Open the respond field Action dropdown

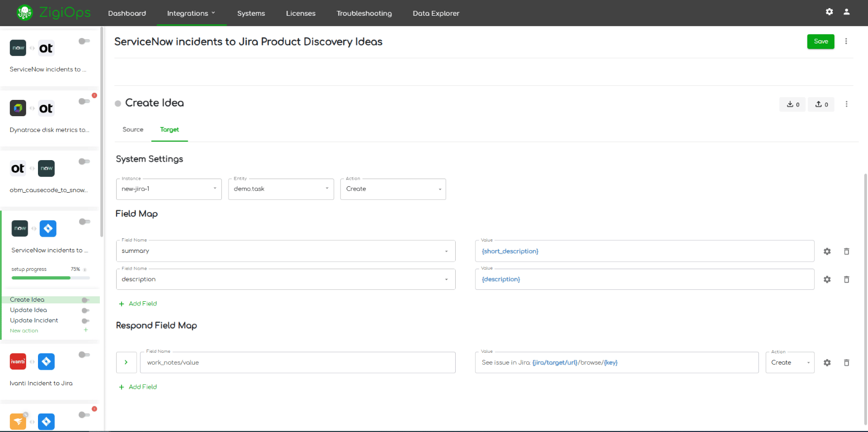[790, 363]
